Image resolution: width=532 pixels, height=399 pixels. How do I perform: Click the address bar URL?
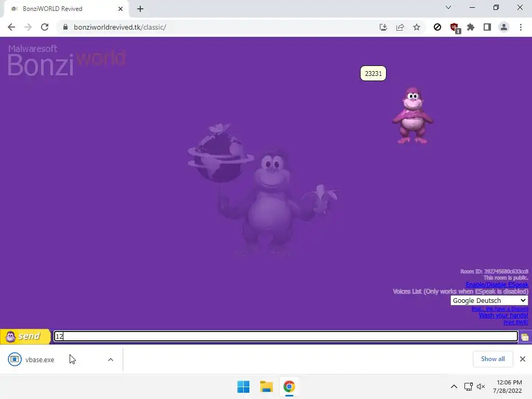coord(120,27)
